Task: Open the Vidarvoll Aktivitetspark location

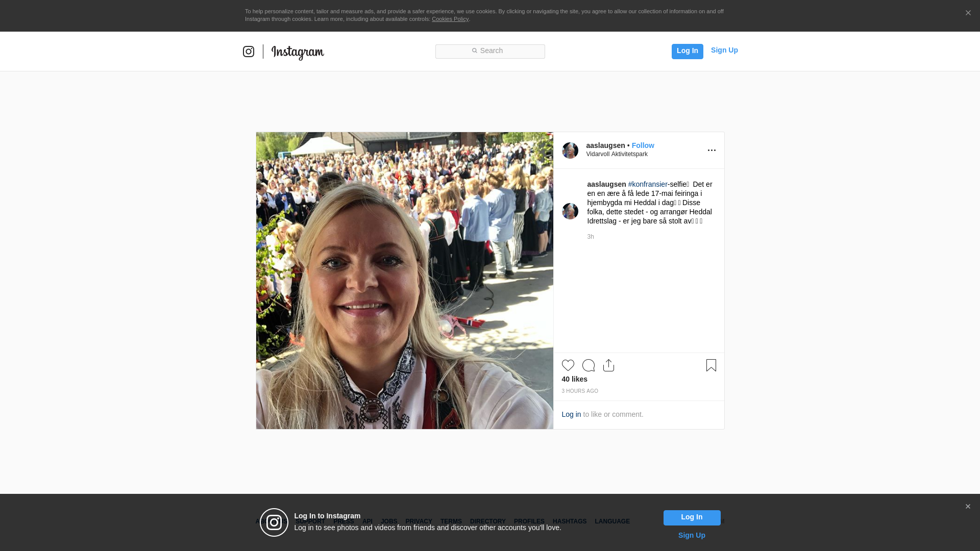Action: point(617,154)
